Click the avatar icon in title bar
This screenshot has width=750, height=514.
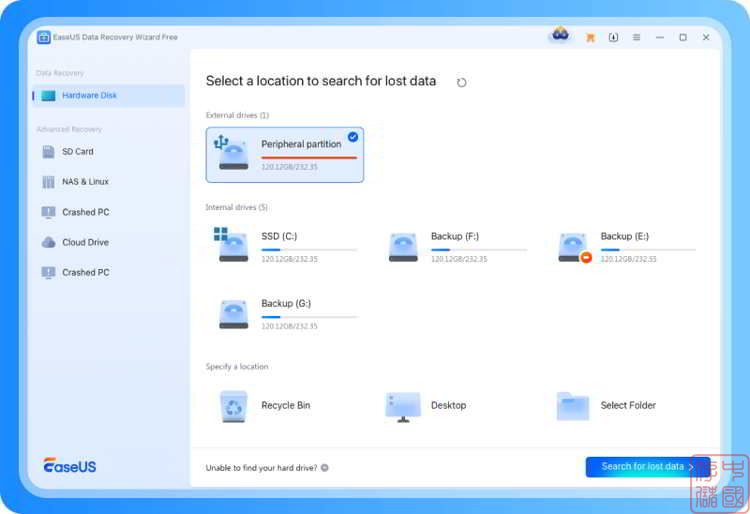(x=560, y=36)
